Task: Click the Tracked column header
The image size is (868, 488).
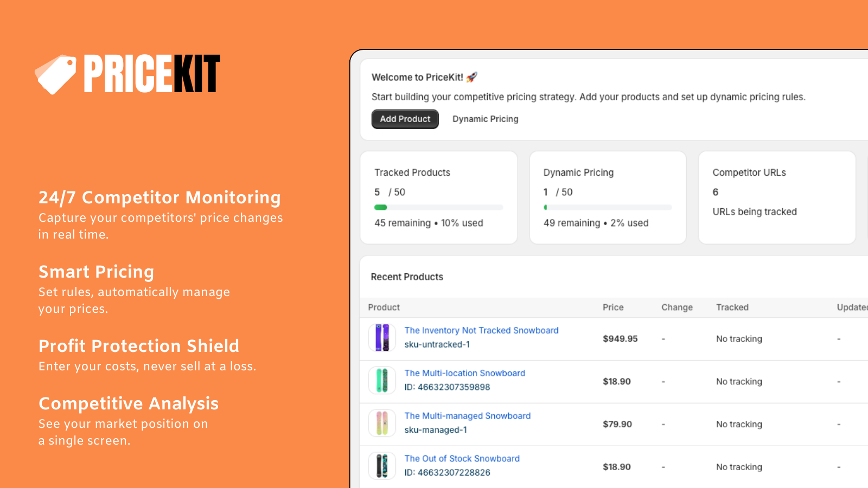Action: 732,307
